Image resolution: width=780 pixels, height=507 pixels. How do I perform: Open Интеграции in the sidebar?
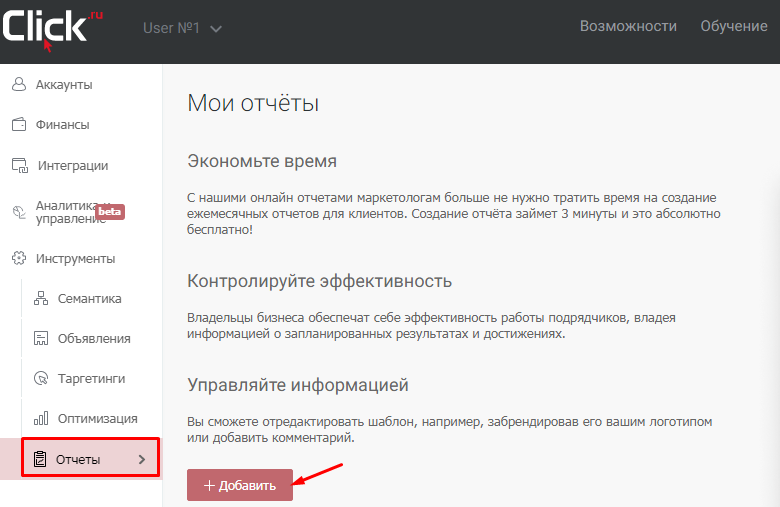click(73, 165)
